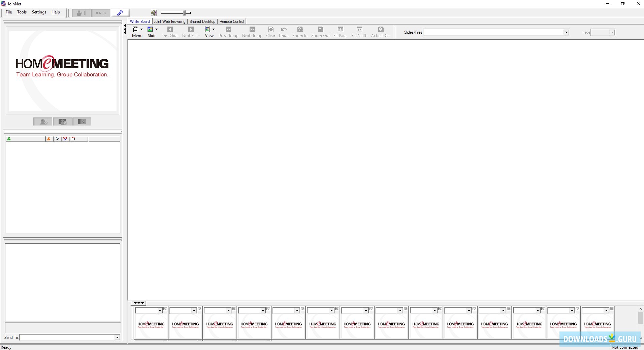Open the Help menu

[56, 12]
